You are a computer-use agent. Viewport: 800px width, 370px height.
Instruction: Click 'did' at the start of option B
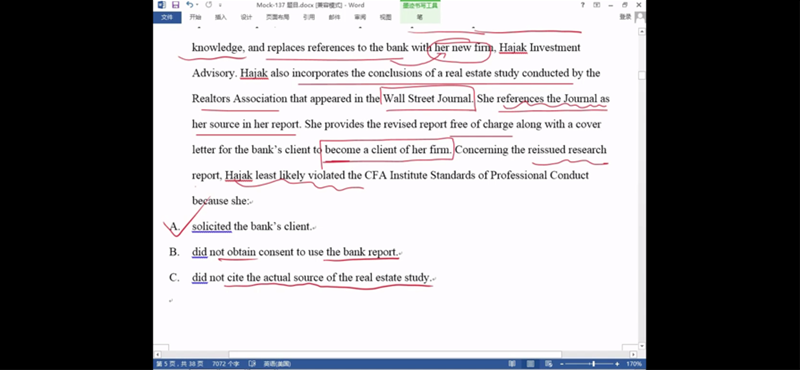(x=199, y=252)
